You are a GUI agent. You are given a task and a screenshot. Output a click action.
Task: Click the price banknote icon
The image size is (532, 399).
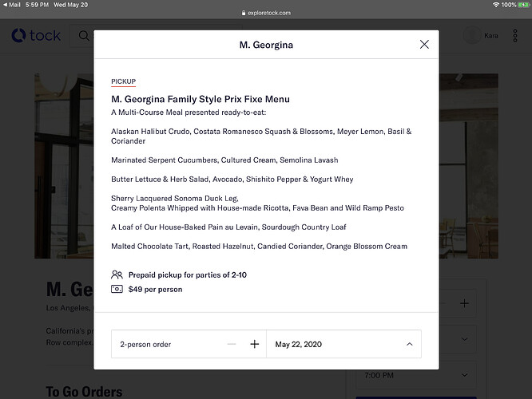point(117,289)
